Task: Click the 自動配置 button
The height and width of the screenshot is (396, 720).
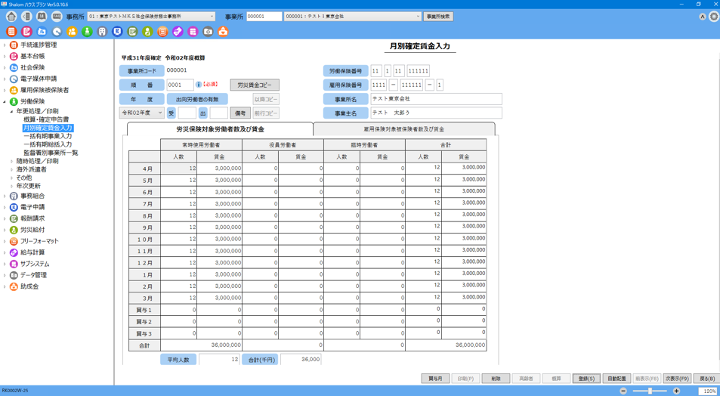Action: (x=616, y=378)
